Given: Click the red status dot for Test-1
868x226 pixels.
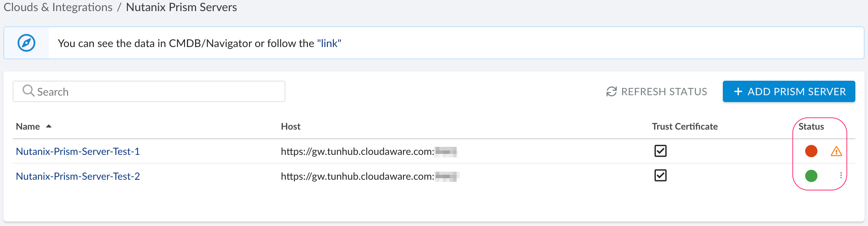Looking at the screenshot, I should (811, 151).
